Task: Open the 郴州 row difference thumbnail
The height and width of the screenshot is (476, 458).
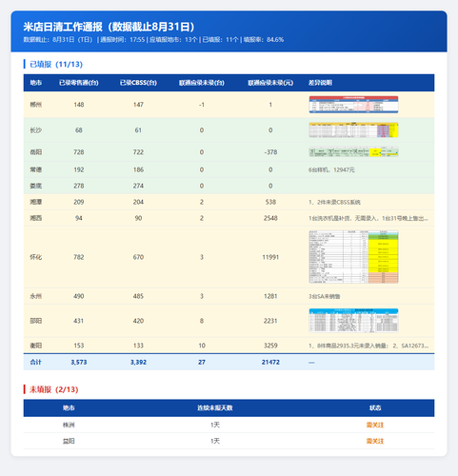Action: click(353, 105)
